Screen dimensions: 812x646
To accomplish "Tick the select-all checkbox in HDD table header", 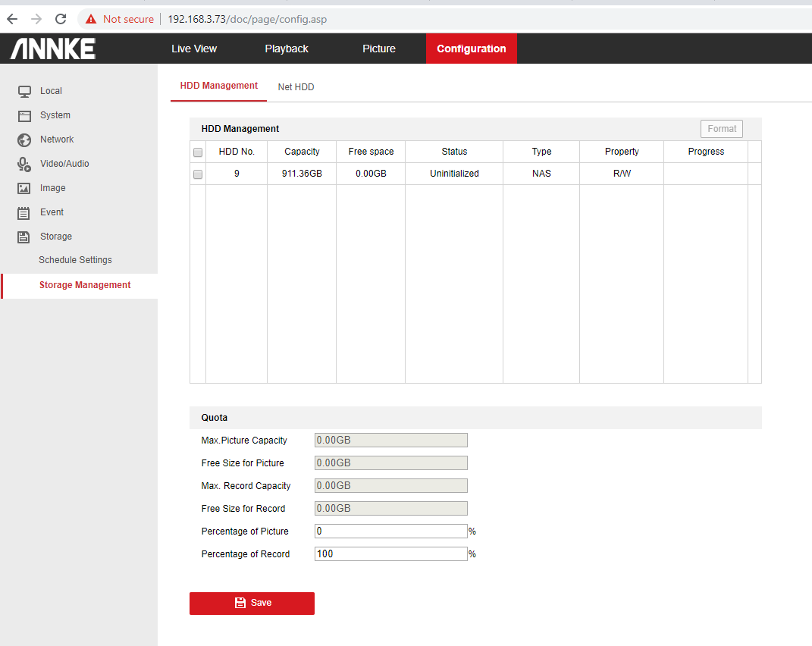I will tap(198, 152).
